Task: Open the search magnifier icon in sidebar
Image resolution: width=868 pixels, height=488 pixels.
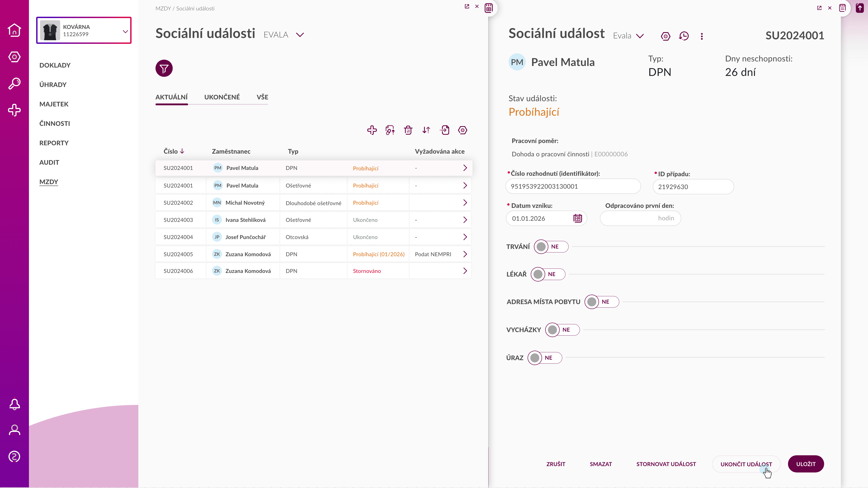Action: click(x=14, y=84)
